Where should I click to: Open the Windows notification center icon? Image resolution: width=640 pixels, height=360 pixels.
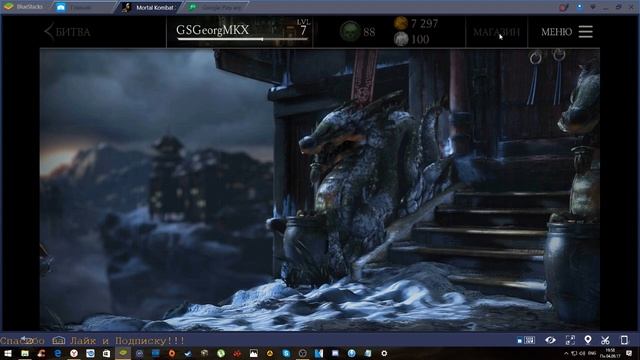pos(629,353)
